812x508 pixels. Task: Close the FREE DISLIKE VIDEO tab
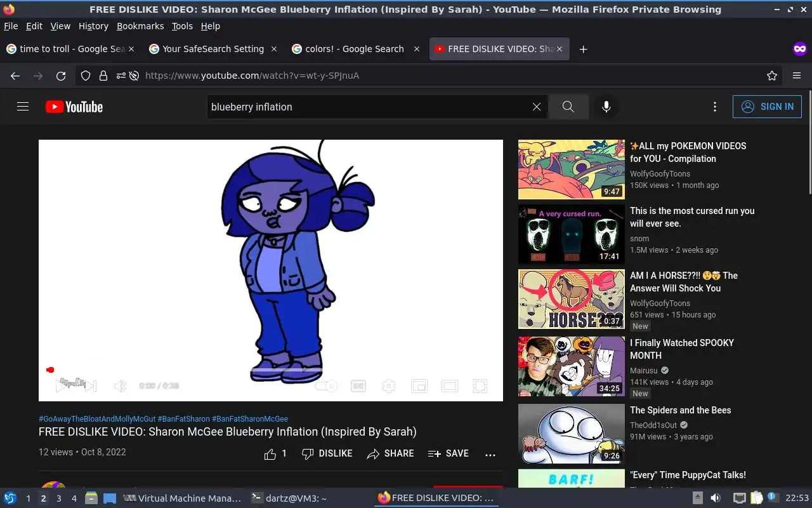click(x=560, y=49)
